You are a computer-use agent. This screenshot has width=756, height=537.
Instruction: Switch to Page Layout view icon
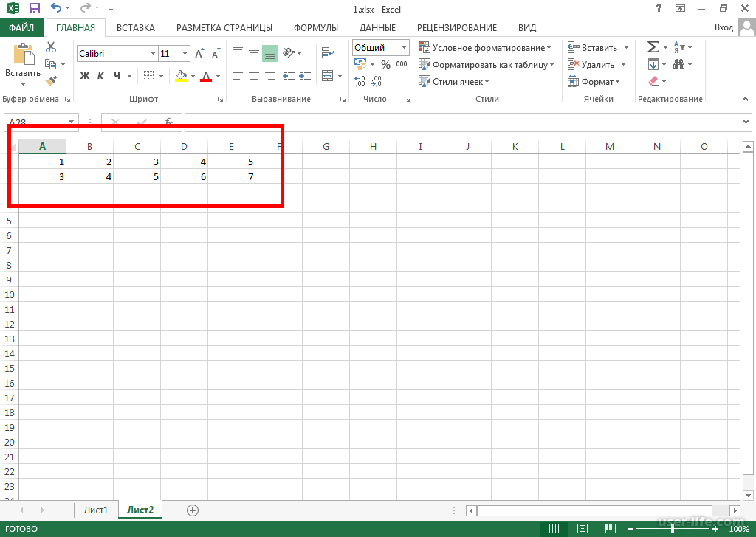(583, 529)
